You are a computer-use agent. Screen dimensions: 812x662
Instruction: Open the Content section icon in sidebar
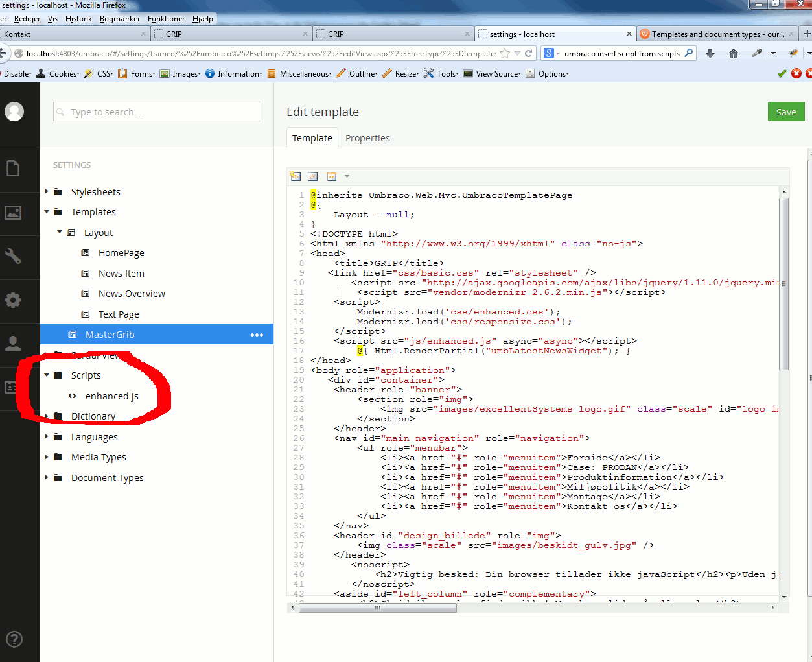pyautogui.click(x=13, y=169)
